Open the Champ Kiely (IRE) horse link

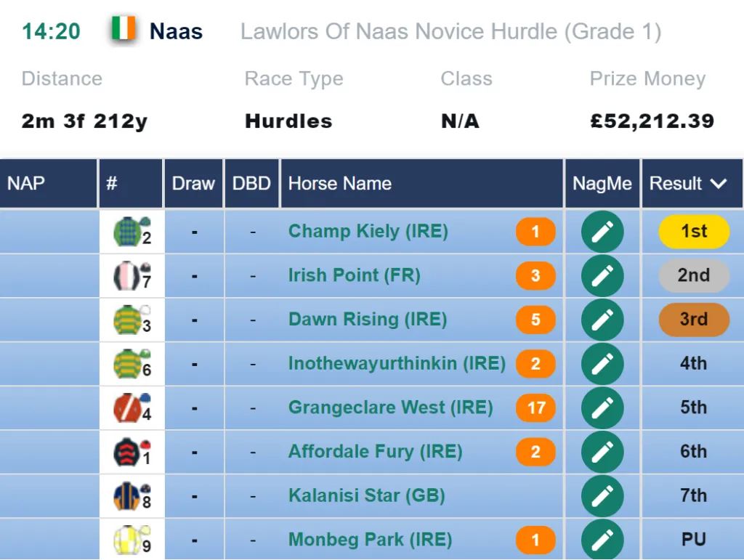(x=368, y=232)
